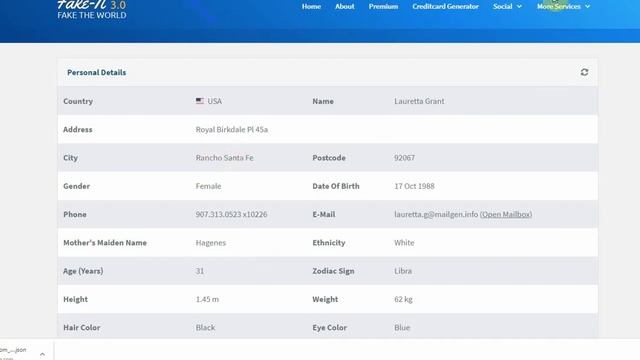The width and height of the screenshot is (640, 360).
Task: Select the postcode 92067
Action: [404, 158]
